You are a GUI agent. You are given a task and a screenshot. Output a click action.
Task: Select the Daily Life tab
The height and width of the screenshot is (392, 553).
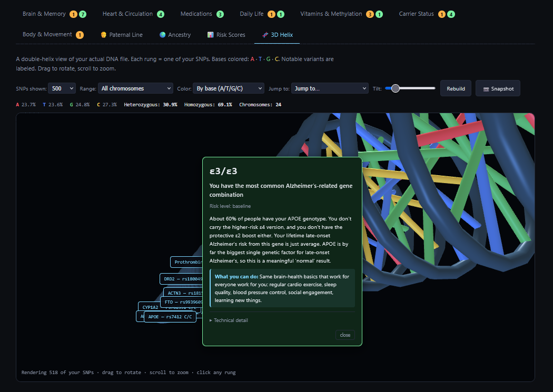[x=262, y=14]
